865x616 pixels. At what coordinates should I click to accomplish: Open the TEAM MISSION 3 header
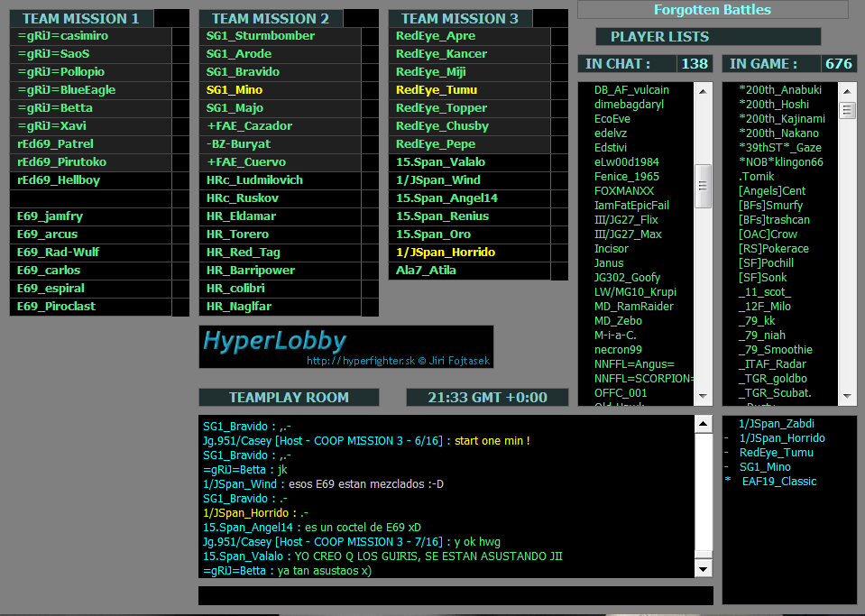pyautogui.click(x=460, y=18)
